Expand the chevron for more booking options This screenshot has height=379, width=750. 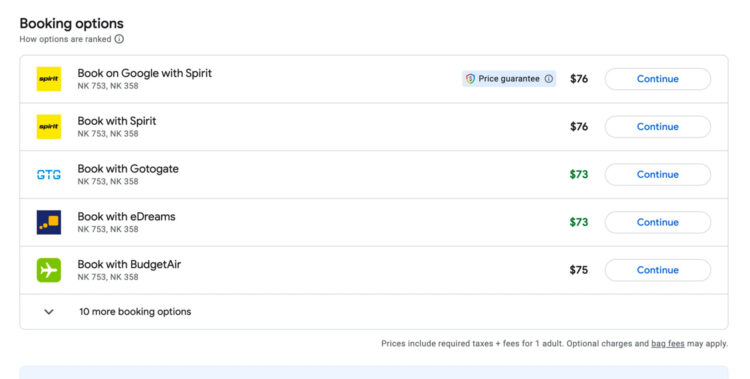(49, 312)
